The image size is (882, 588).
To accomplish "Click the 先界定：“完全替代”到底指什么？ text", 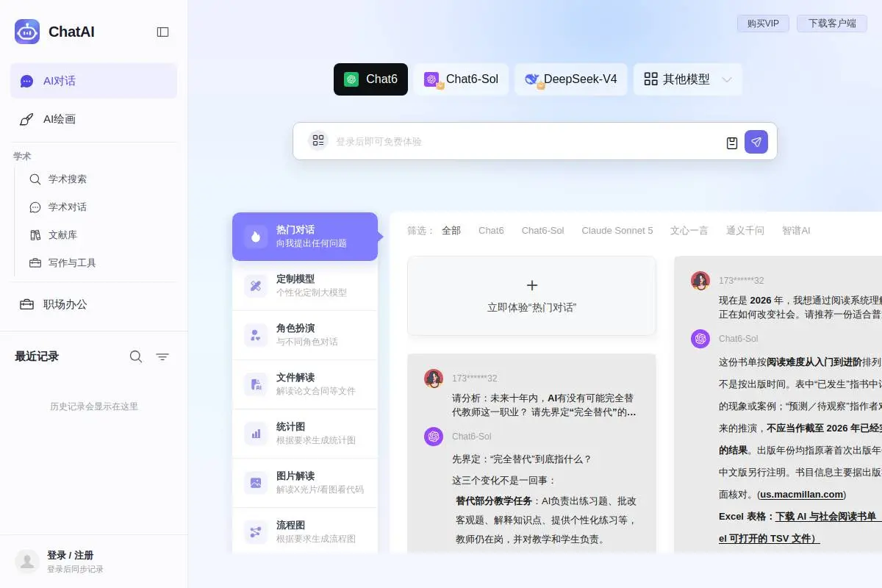I will [522, 459].
